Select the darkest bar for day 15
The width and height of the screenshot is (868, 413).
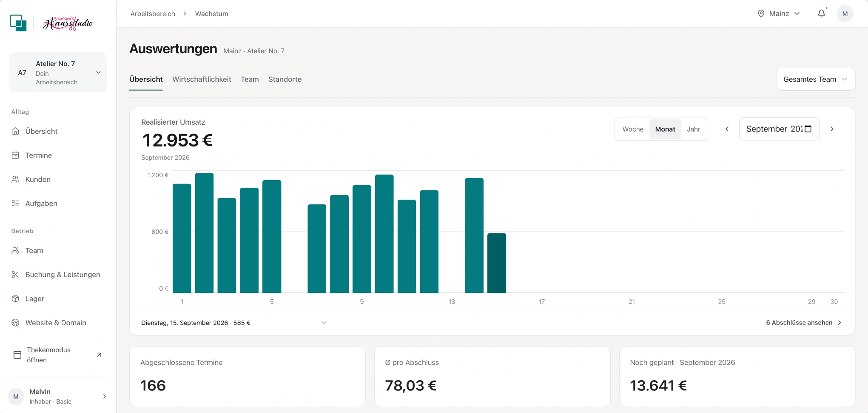pos(496,263)
